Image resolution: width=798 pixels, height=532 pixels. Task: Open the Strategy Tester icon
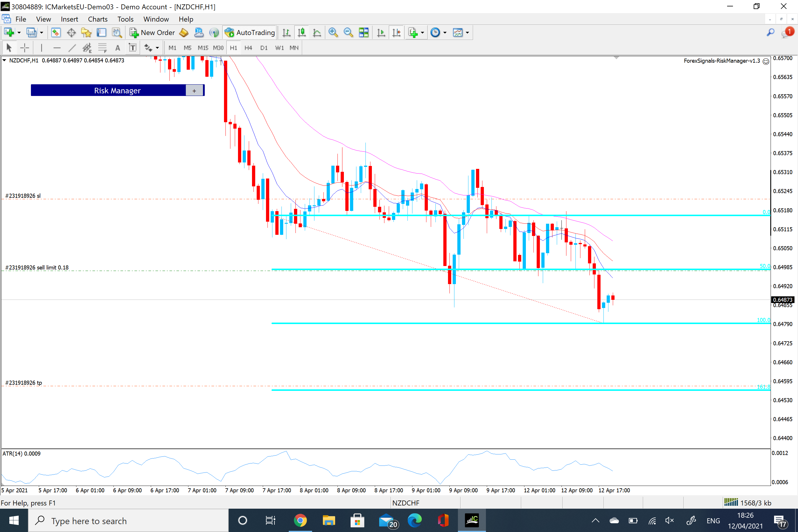click(117, 33)
